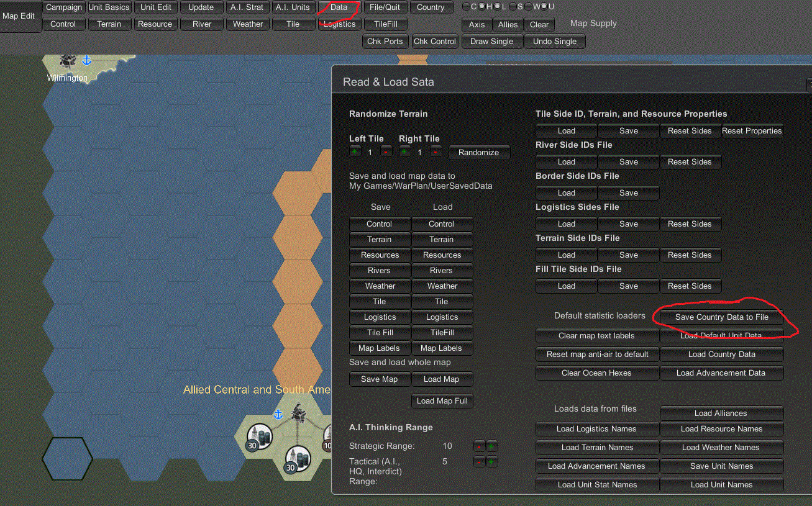Click the Load Country Data button
The height and width of the screenshot is (506, 812).
[722, 355]
